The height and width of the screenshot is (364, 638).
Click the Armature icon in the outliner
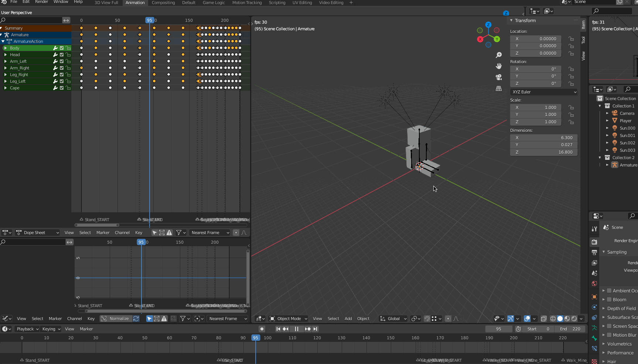(x=615, y=165)
